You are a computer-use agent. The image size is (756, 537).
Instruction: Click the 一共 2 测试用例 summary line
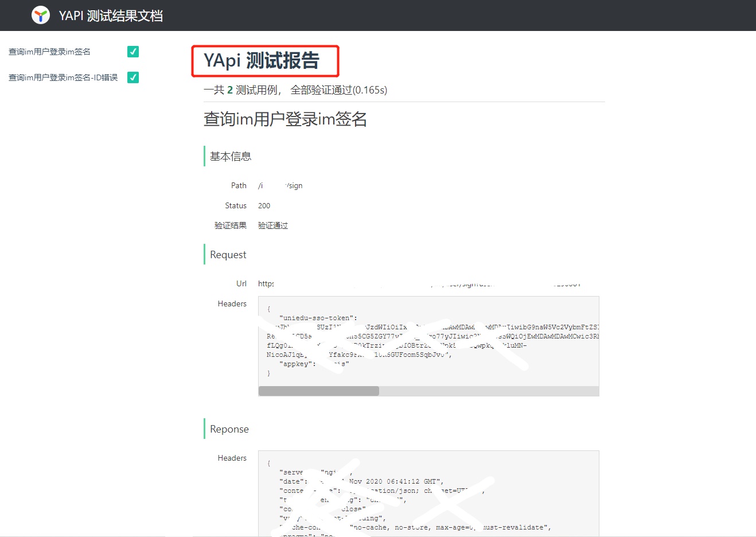pyautogui.click(x=295, y=90)
